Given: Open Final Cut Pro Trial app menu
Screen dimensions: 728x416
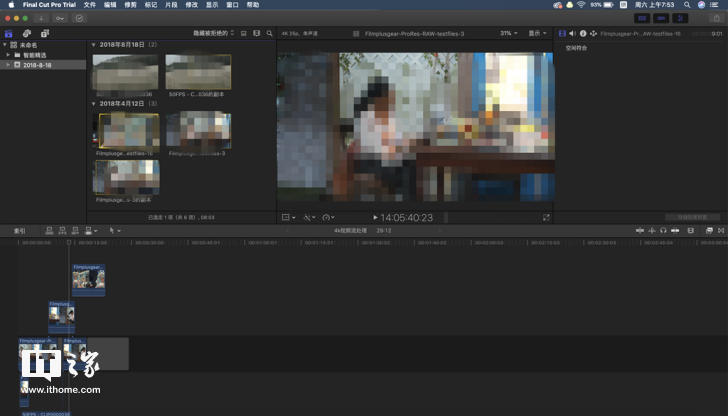Looking at the screenshot, I should coord(49,5).
